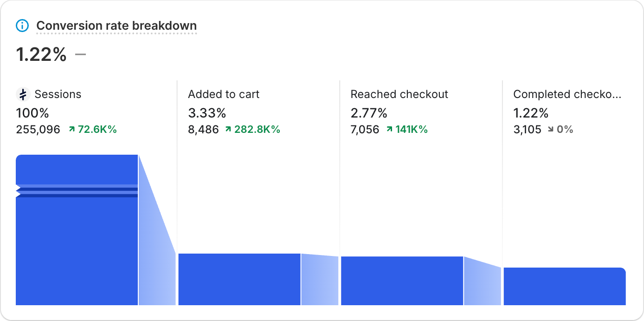Open the Conversion rate breakdown title link
Screen dimensions: 644x321
pyautogui.click(x=116, y=26)
